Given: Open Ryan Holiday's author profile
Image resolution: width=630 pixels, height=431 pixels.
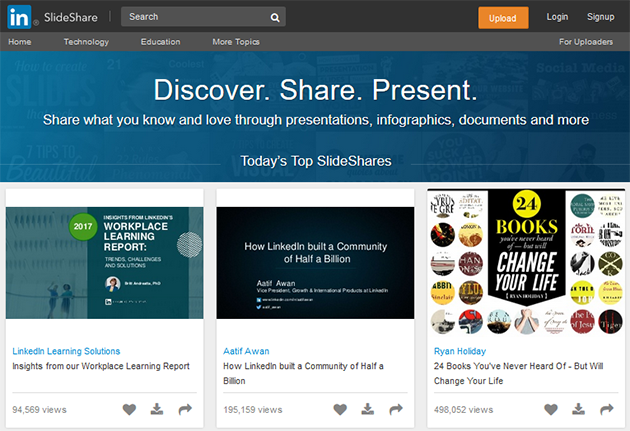Looking at the screenshot, I should click(462, 351).
